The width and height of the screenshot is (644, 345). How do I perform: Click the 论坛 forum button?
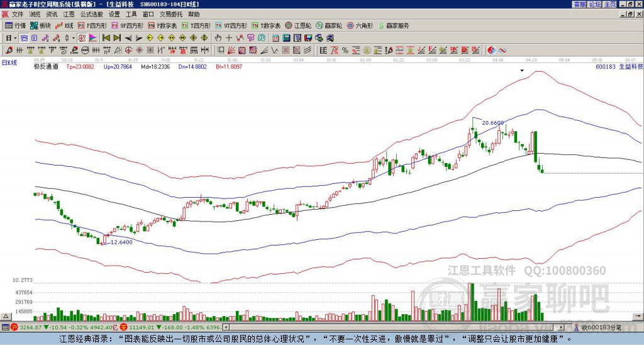click(x=595, y=4)
